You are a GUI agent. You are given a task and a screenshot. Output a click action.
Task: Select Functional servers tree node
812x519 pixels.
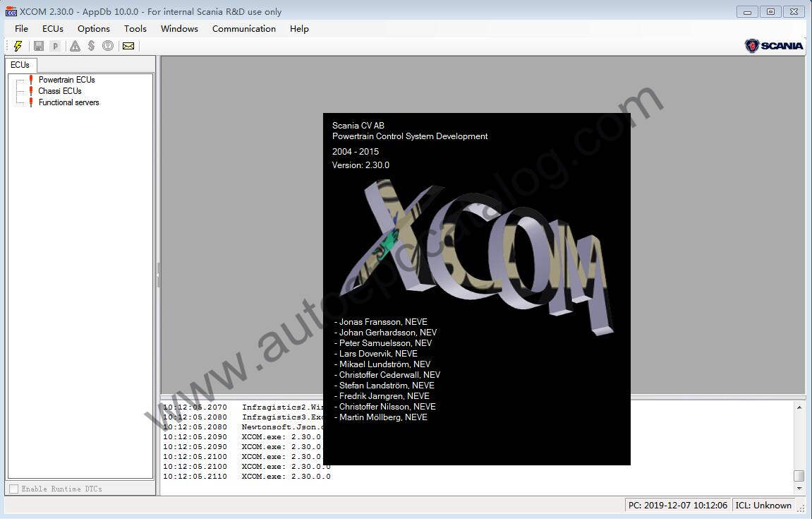(x=69, y=102)
